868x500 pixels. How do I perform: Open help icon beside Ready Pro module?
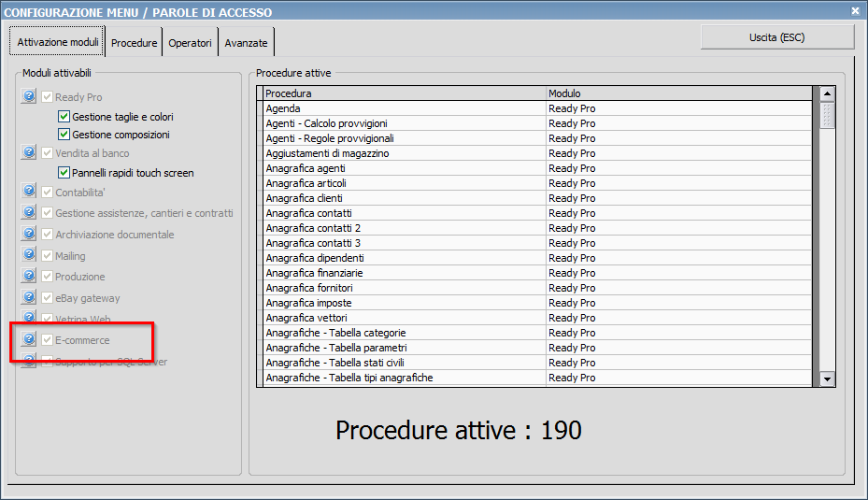coord(29,95)
